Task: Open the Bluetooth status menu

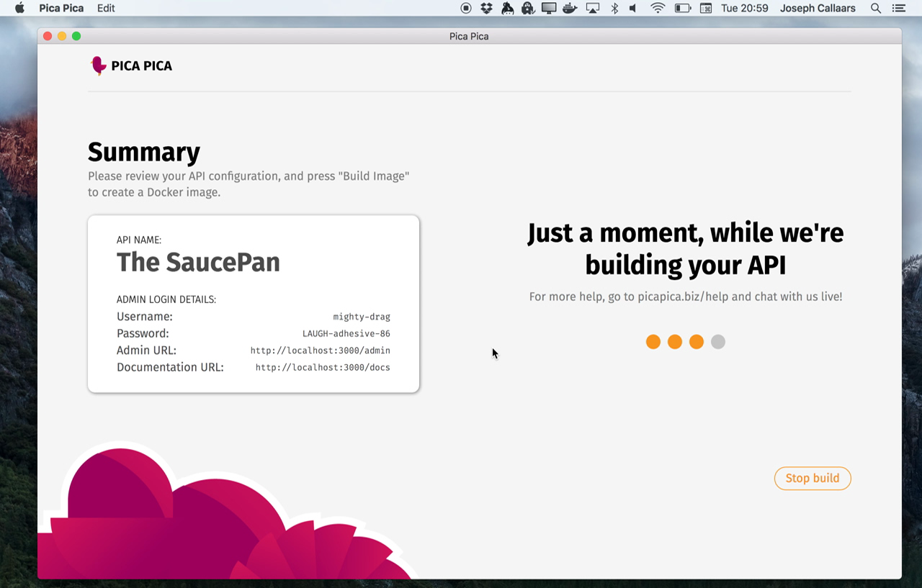Action: click(x=614, y=9)
